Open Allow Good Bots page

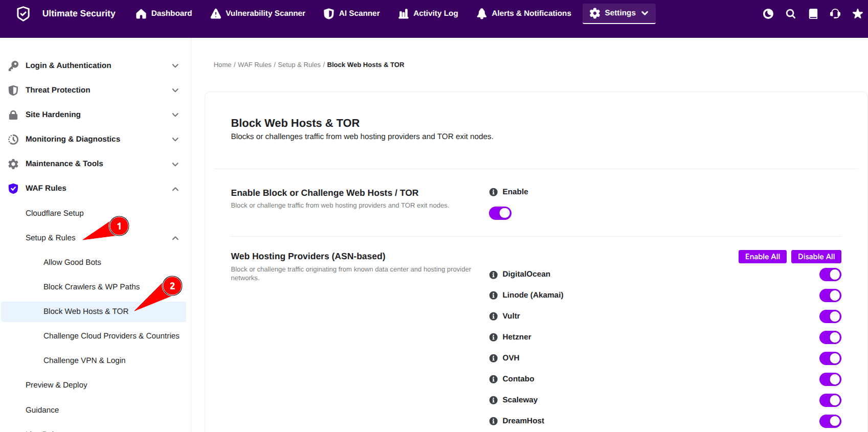[72, 262]
